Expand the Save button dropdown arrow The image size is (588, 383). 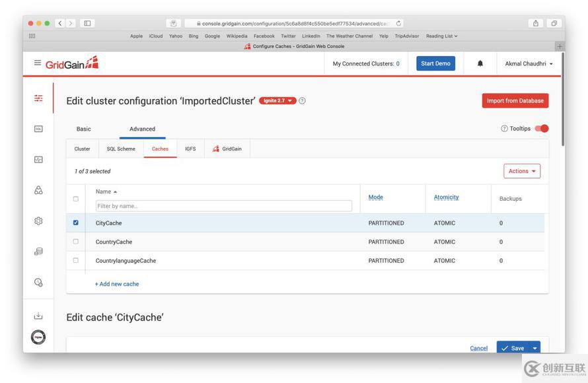click(534, 348)
